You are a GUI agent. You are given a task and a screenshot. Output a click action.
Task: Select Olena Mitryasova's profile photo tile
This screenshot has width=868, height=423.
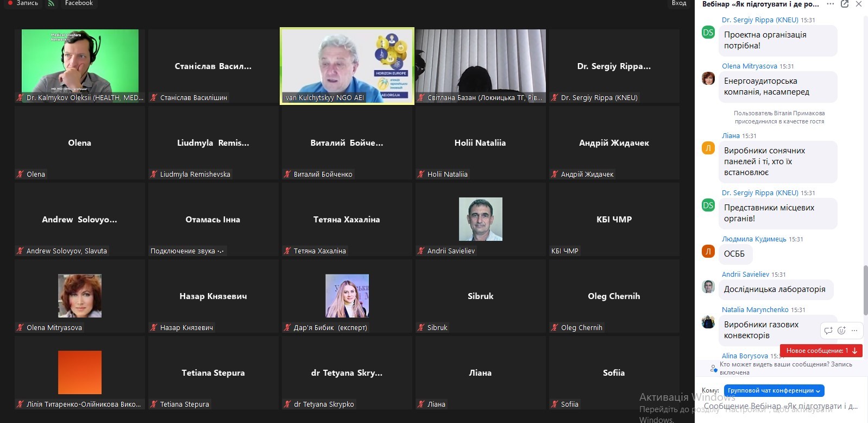[80, 296]
